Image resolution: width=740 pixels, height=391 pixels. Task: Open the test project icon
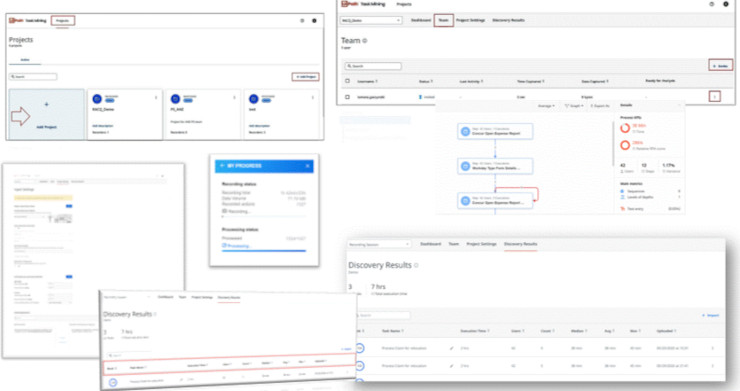click(254, 99)
